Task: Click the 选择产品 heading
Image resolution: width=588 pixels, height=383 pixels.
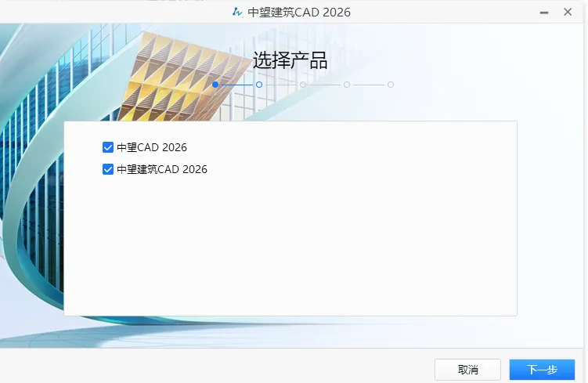Action: pos(290,60)
